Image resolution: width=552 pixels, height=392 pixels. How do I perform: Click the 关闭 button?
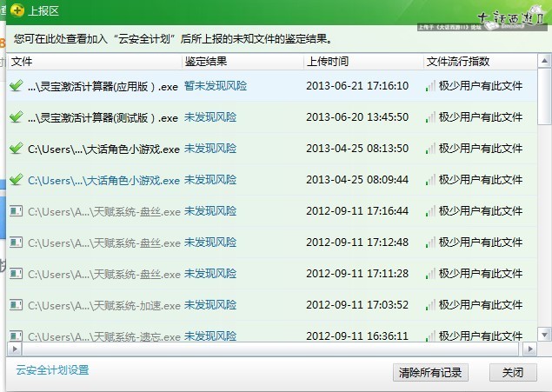coord(513,372)
